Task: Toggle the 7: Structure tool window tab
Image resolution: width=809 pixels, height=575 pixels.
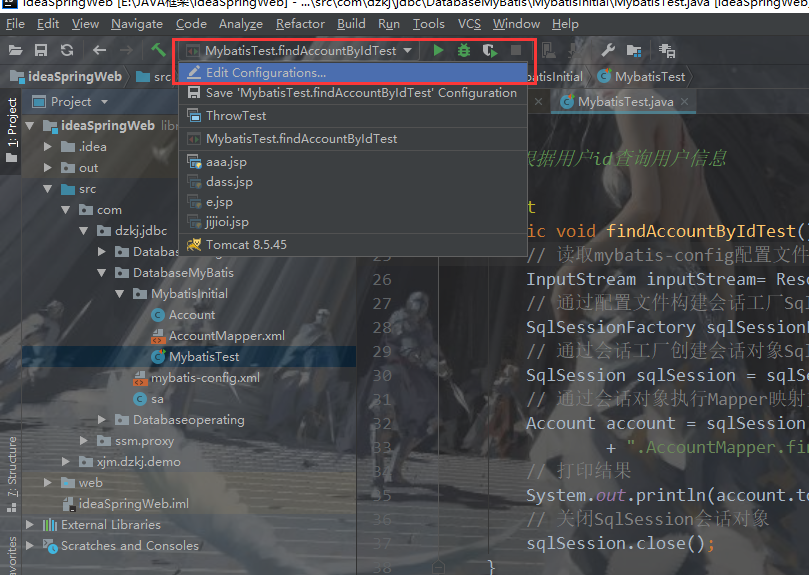Action: click(x=11, y=474)
